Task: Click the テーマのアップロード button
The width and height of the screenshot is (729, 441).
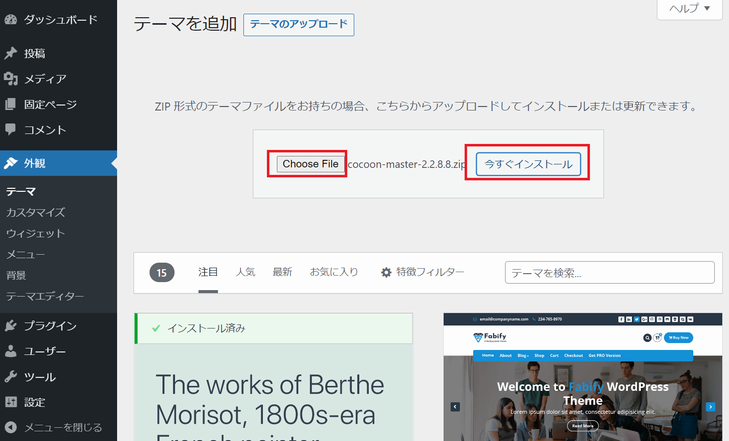Action: pyautogui.click(x=298, y=24)
